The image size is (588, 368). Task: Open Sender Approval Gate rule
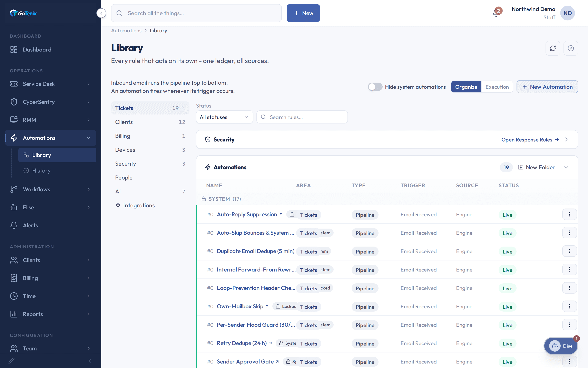pyautogui.click(x=245, y=362)
